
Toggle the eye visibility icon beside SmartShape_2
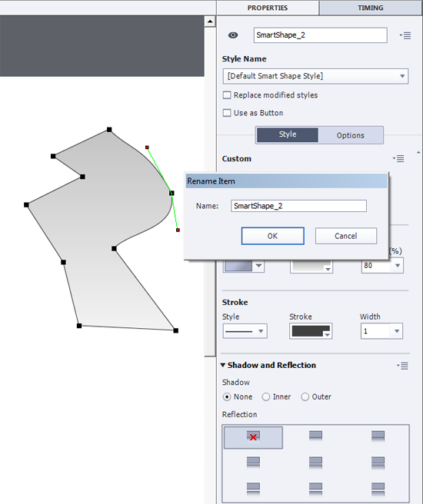[x=233, y=35]
